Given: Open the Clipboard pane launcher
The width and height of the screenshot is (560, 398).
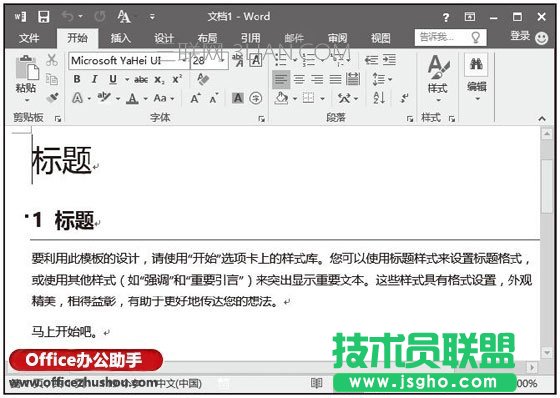Looking at the screenshot, I should tap(58, 119).
